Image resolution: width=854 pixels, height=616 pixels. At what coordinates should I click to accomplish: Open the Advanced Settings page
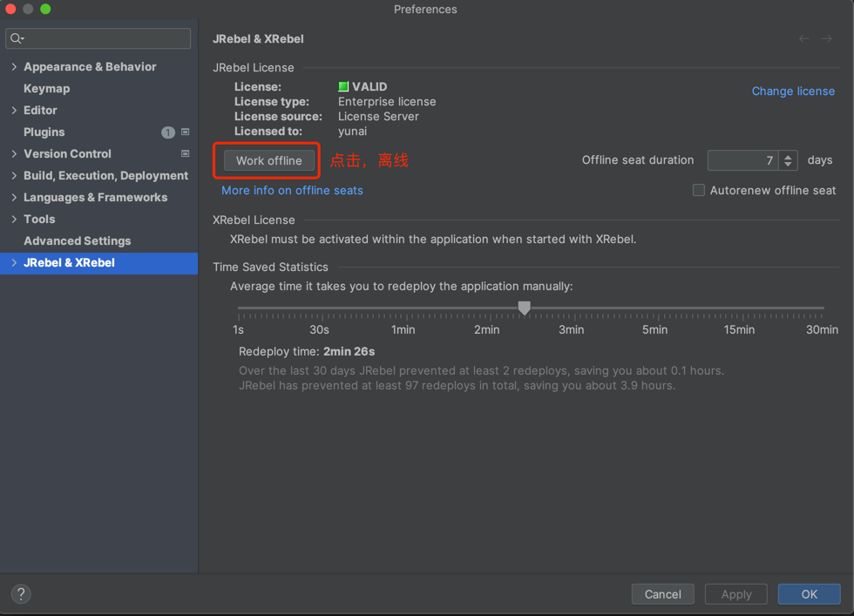coord(77,241)
